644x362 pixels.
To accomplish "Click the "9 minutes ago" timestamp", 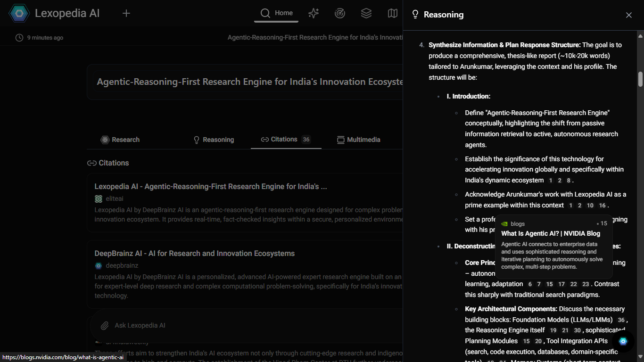I will [x=45, y=38].
